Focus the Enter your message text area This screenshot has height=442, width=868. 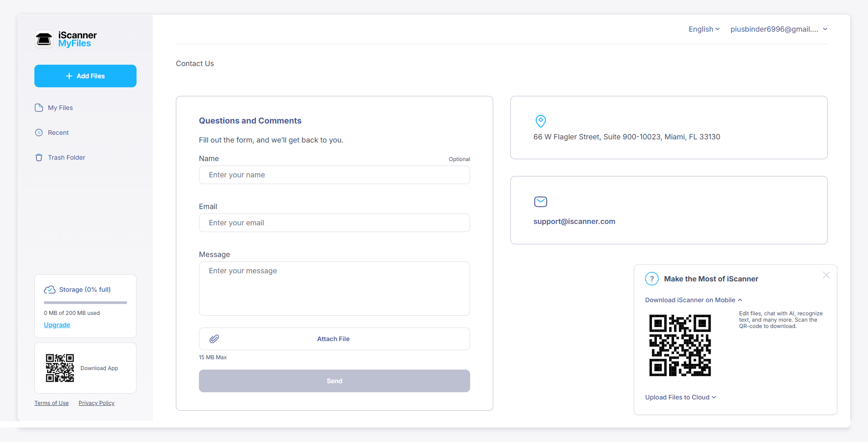point(334,289)
